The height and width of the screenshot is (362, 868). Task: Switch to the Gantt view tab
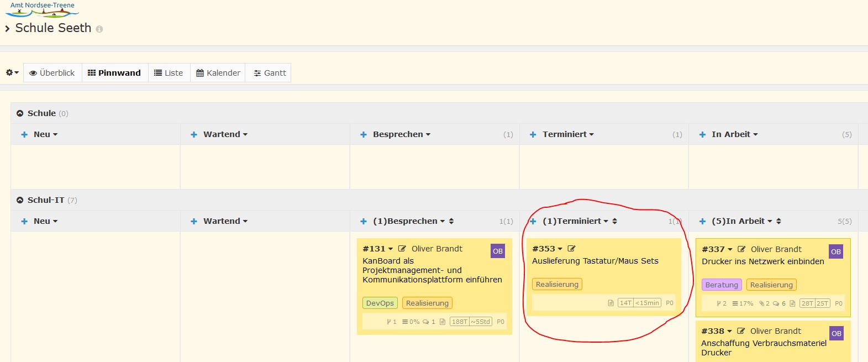pos(269,73)
